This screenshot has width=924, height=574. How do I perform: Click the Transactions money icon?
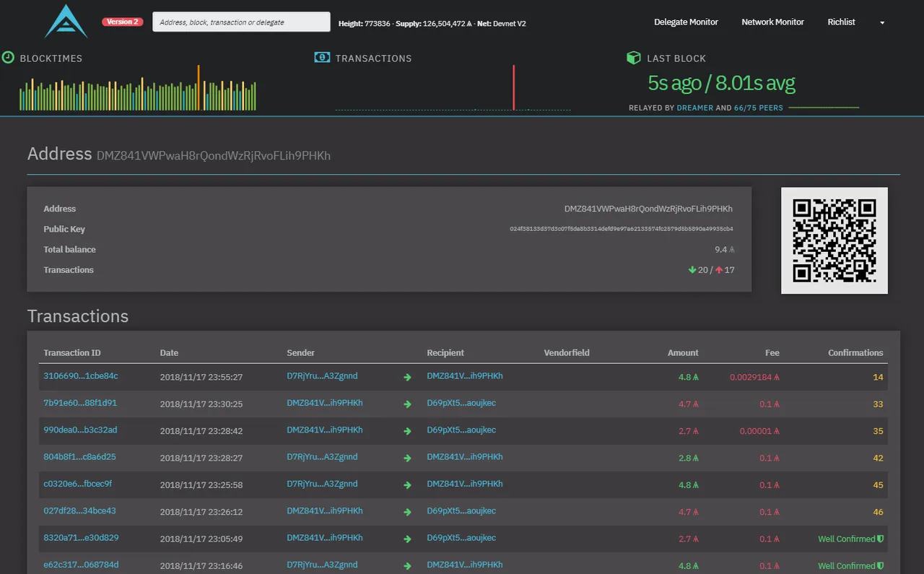coord(322,58)
